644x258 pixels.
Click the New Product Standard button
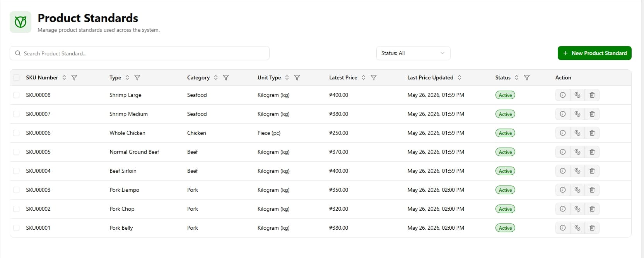pyautogui.click(x=594, y=53)
